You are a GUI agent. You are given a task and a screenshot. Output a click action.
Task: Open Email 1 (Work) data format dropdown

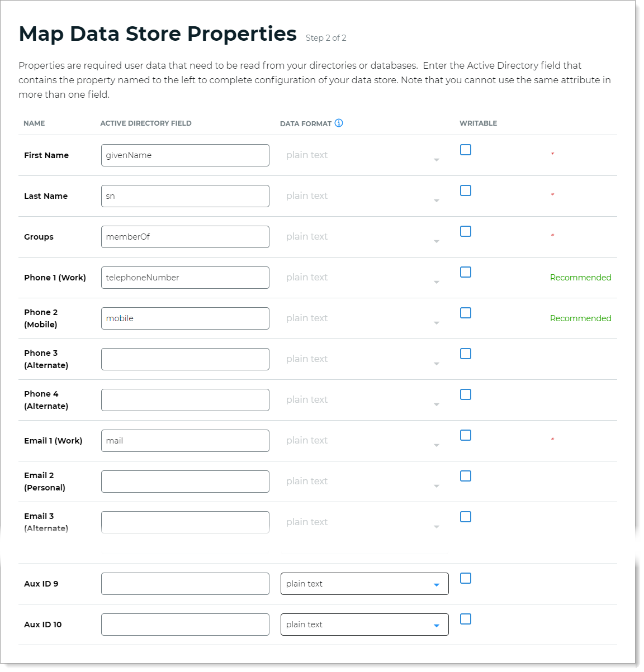click(364, 441)
